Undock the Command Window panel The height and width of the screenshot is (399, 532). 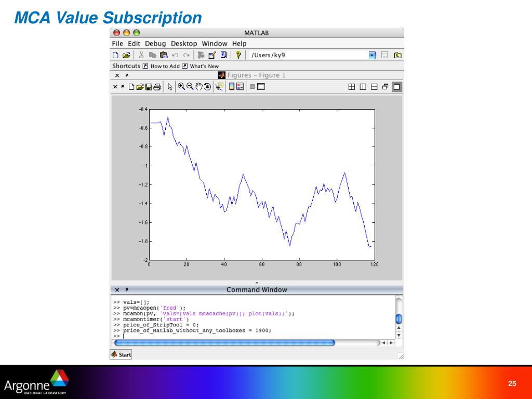click(127, 290)
